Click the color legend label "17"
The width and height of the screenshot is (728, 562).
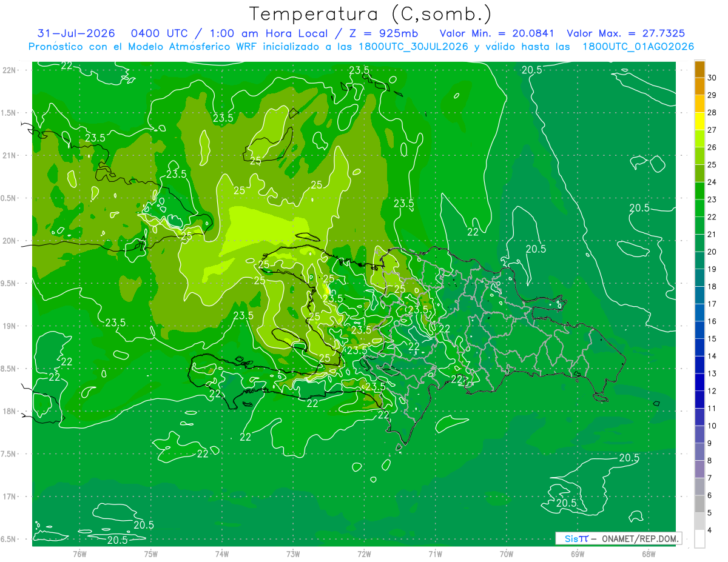point(712,304)
